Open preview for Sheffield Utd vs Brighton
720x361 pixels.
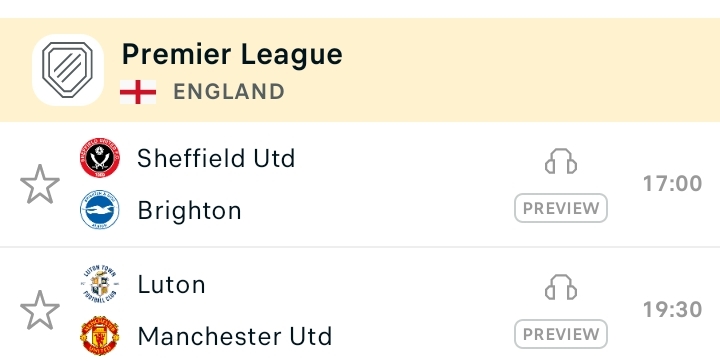click(x=561, y=208)
